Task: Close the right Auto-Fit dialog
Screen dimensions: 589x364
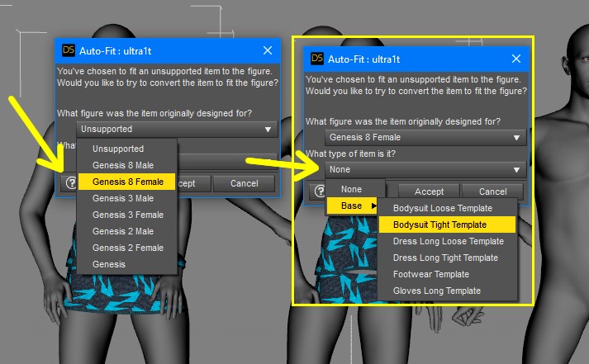Action: coord(516,59)
